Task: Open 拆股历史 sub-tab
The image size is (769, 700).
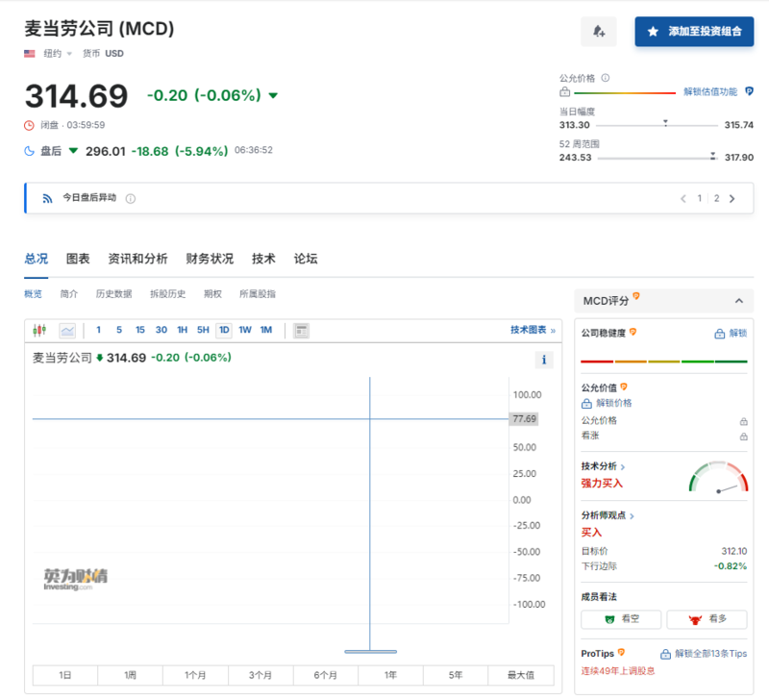Action: tap(167, 294)
